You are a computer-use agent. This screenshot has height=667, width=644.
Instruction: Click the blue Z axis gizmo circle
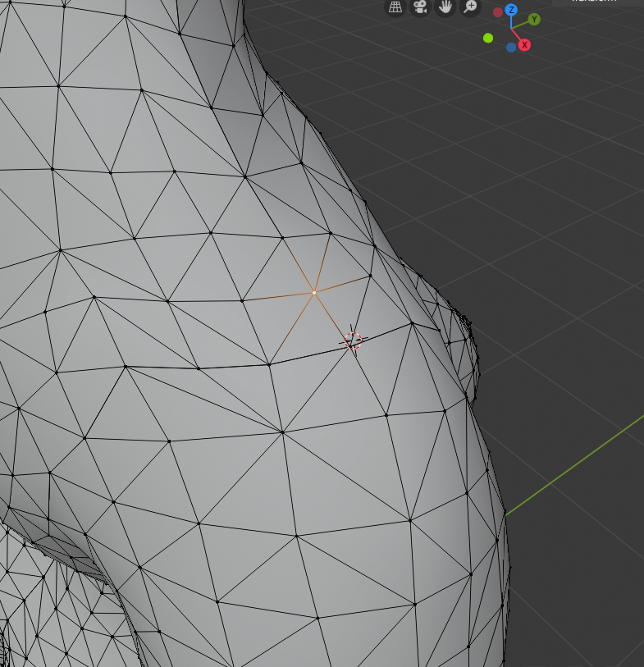point(511,10)
